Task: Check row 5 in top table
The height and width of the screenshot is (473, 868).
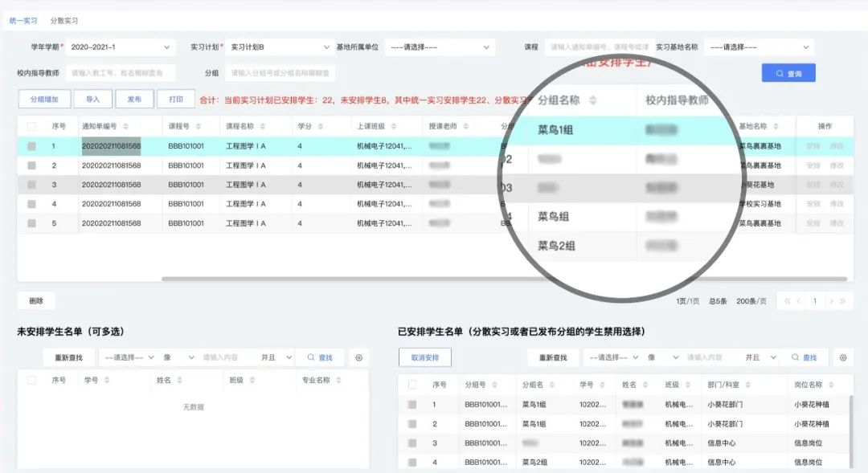Action: pos(31,223)
